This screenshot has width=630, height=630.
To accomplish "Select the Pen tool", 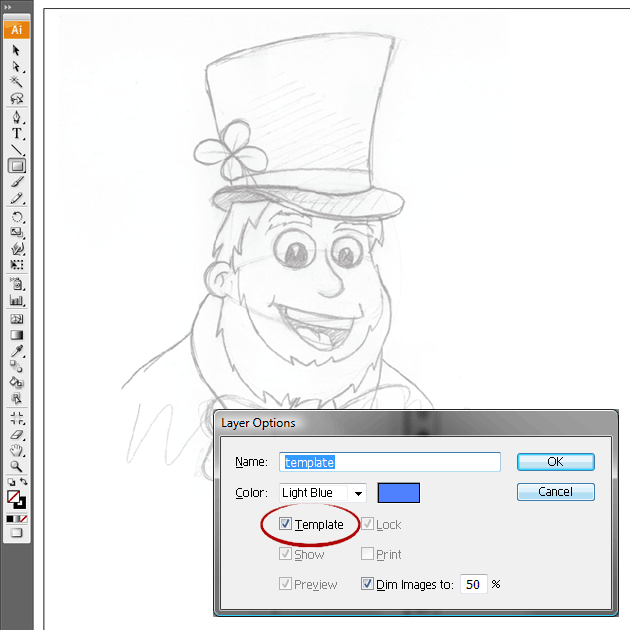I will tap(16, 117).
